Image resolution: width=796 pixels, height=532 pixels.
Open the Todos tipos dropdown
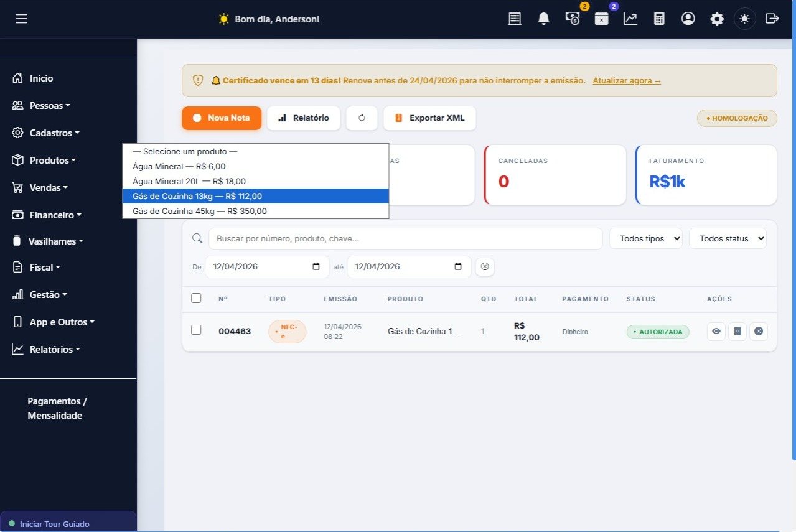point(645,238)
